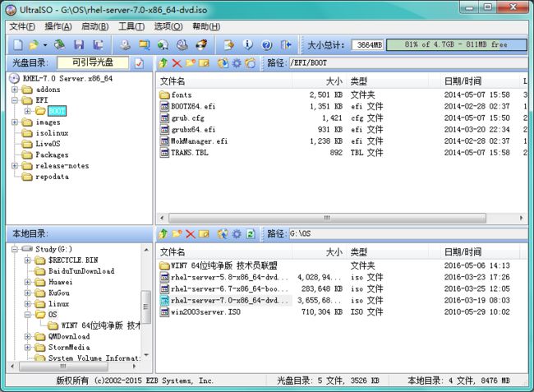Open the 帮助(H) menu
Viewport: 534px width, 392px height.
[x=206, y=26]
